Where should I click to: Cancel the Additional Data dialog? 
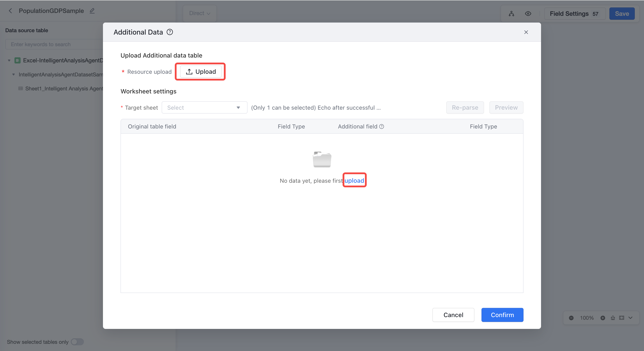coord(453,315)
